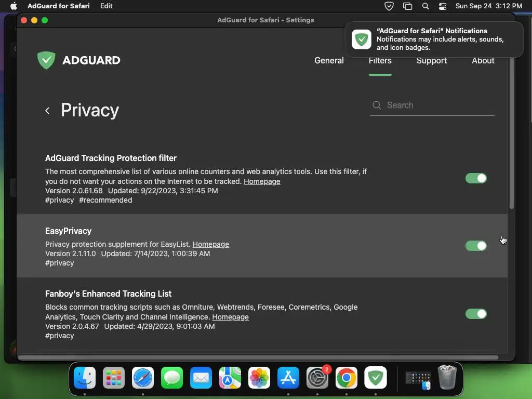Open Homepage link for AdGuard Tracking Protection filter

pos(262,181)
